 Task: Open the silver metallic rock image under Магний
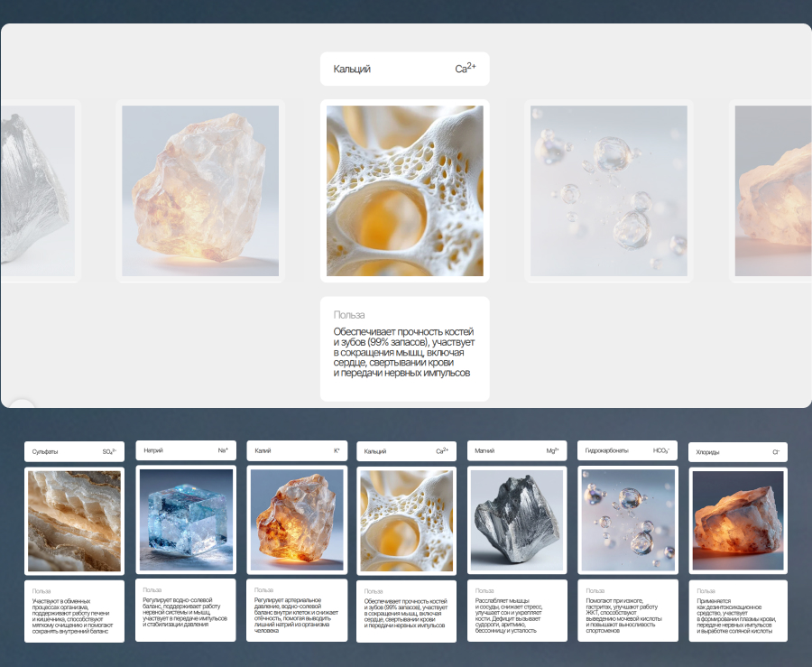[517, 520]
